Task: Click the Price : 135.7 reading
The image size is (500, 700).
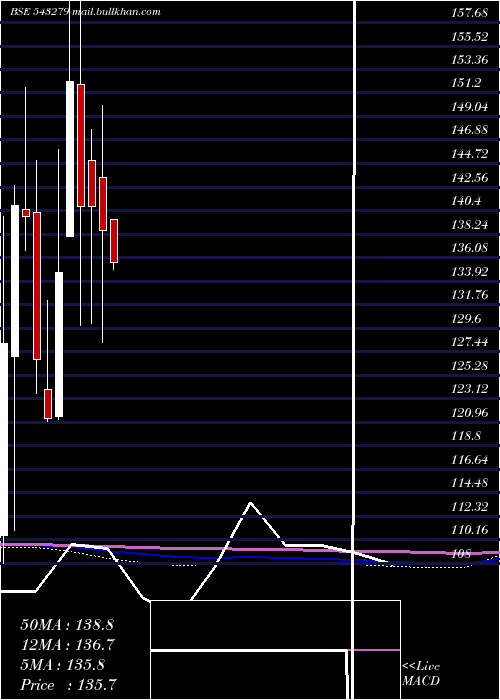Action: (x=68, y=685)
